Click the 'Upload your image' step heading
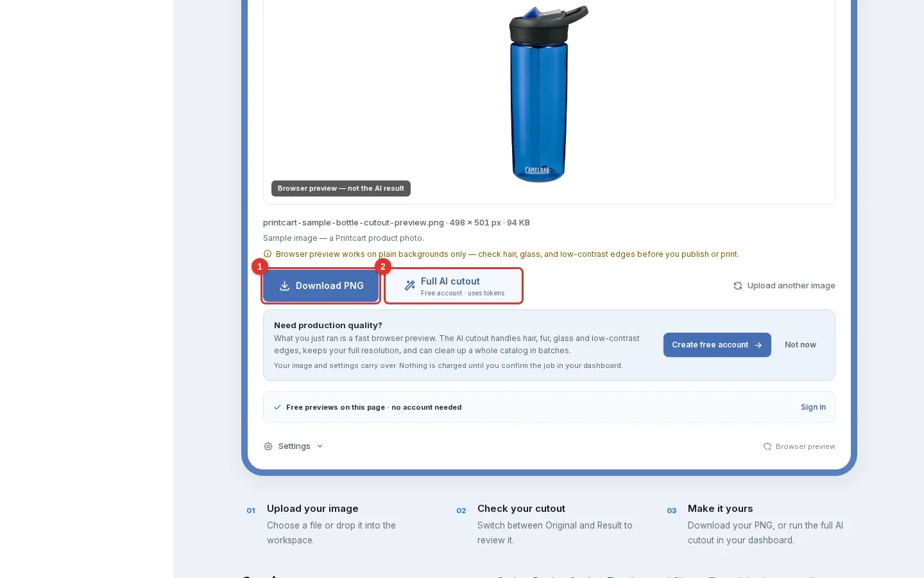 (312, 509)
